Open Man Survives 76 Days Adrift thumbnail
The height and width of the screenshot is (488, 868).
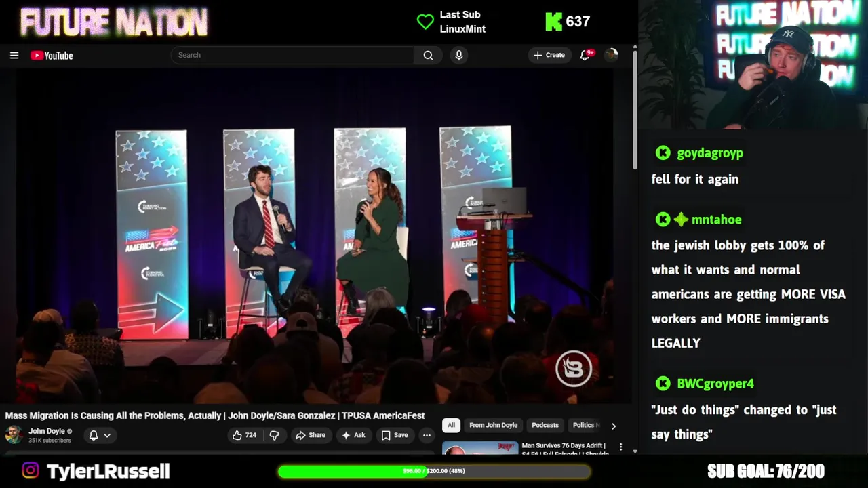[x=480, y=449]
